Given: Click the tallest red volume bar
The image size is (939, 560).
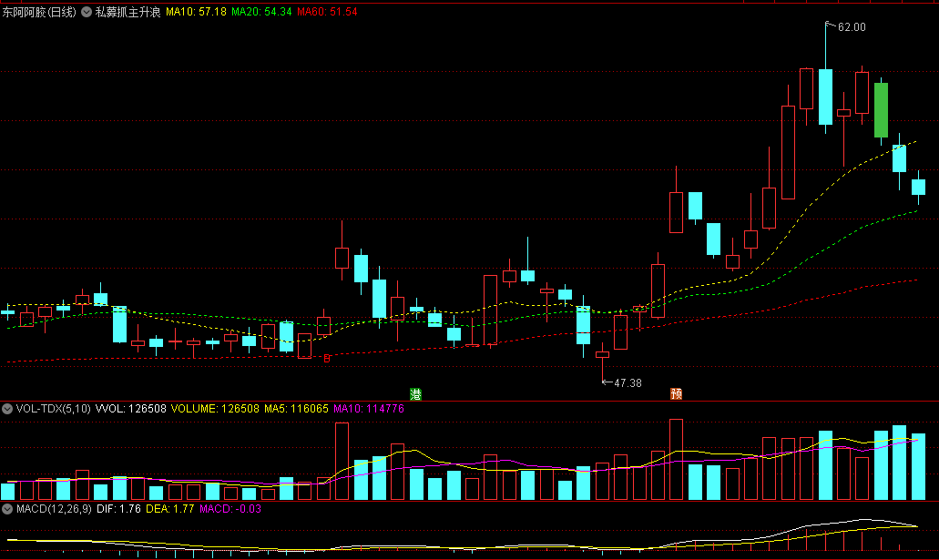Looking at the screenshot, I should [x=676, y=459].
